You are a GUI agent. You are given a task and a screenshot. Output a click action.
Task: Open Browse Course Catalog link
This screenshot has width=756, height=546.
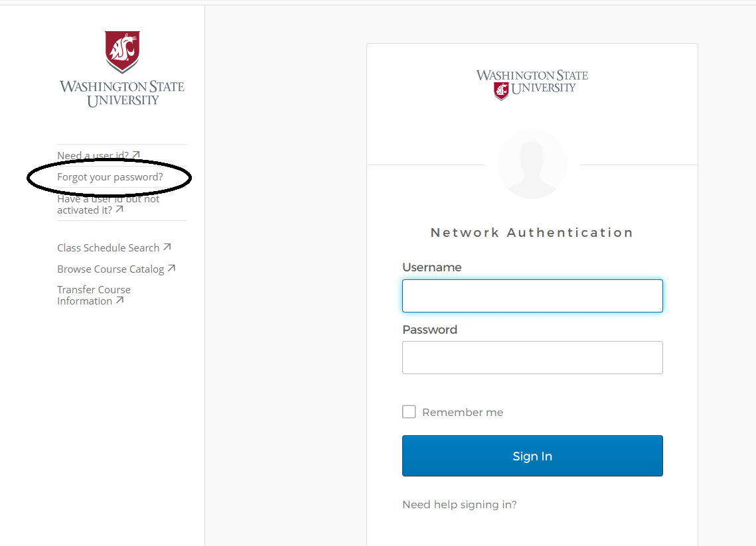110,269
